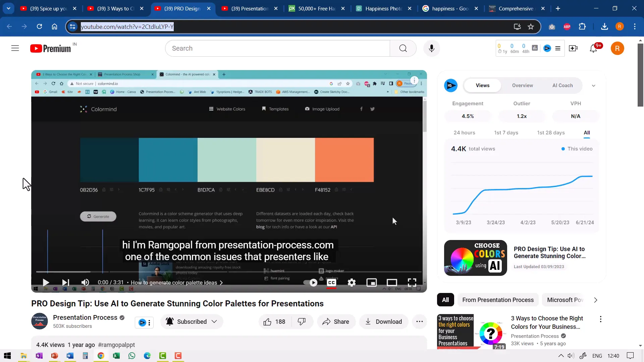Seek on the video progress bar

[229, 272]
